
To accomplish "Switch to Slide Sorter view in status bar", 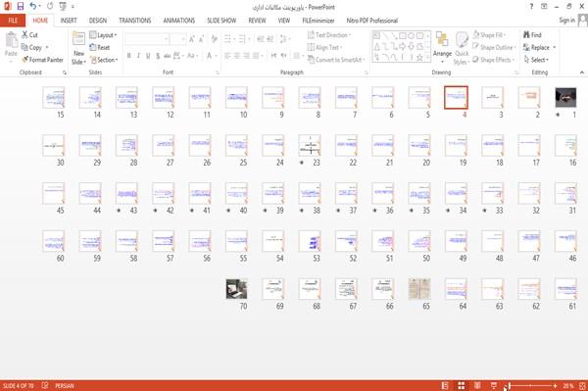I will [462, 385].
